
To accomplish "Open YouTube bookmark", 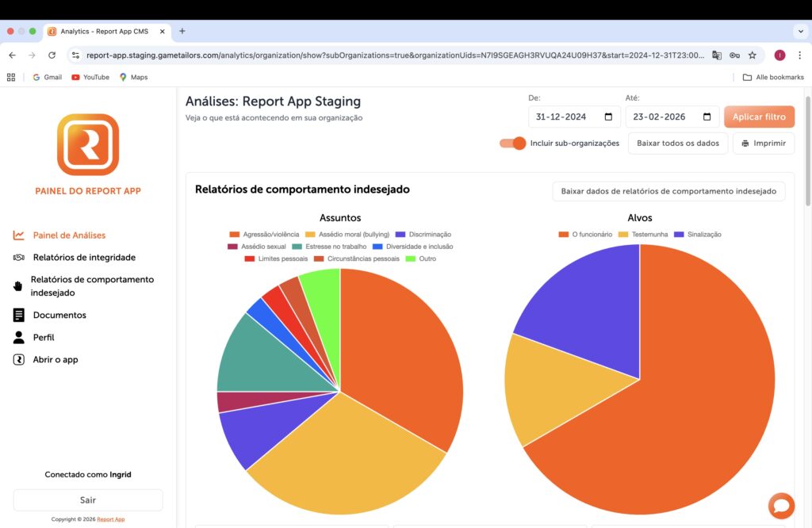I will 90,77.
